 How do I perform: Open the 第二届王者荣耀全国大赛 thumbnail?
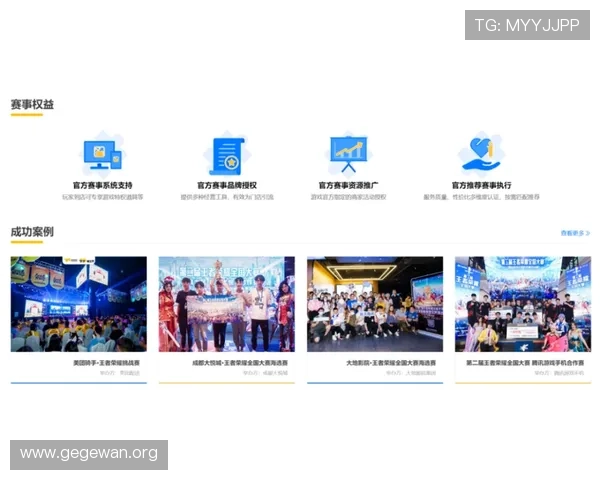(523, 304)
